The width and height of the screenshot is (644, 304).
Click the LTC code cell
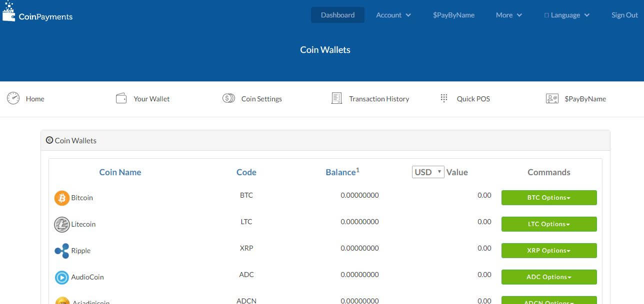(x=246, y=222)
